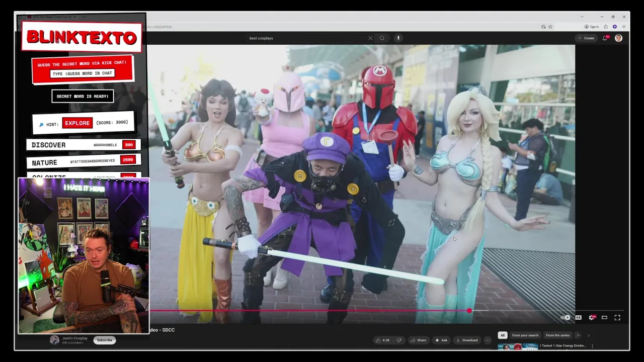
Task: Expand the browser tab list chevron
Action: click(x=582, y=17)
